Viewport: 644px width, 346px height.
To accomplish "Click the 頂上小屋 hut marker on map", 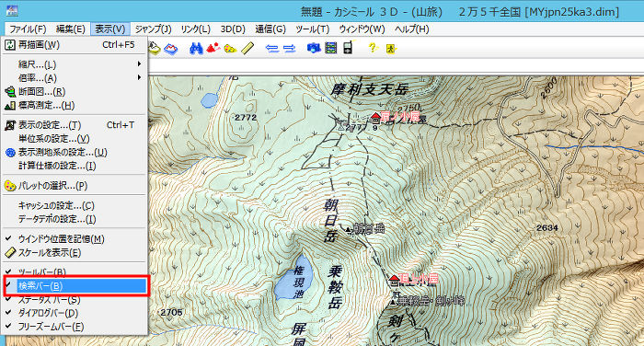I will pos(395,280).
